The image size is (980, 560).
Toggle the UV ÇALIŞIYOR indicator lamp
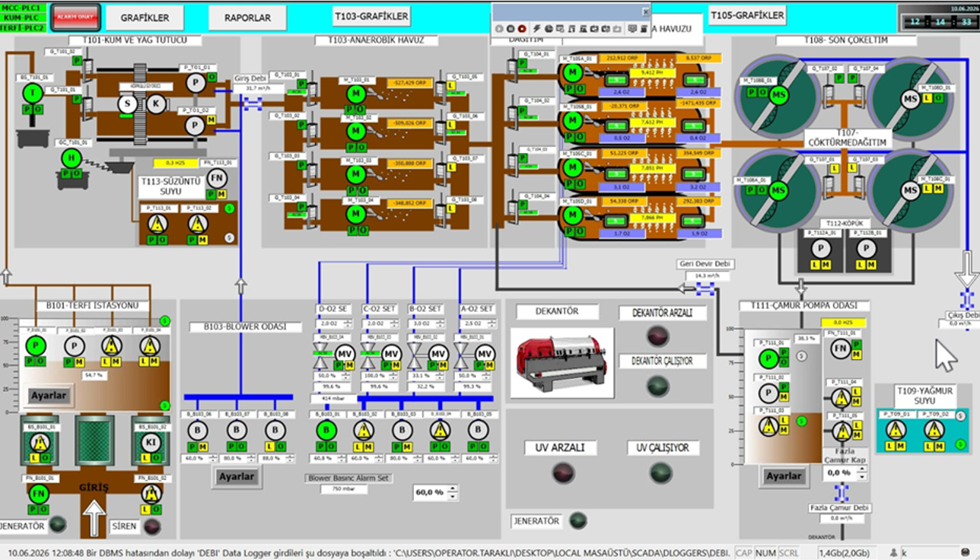pos(660,473)
